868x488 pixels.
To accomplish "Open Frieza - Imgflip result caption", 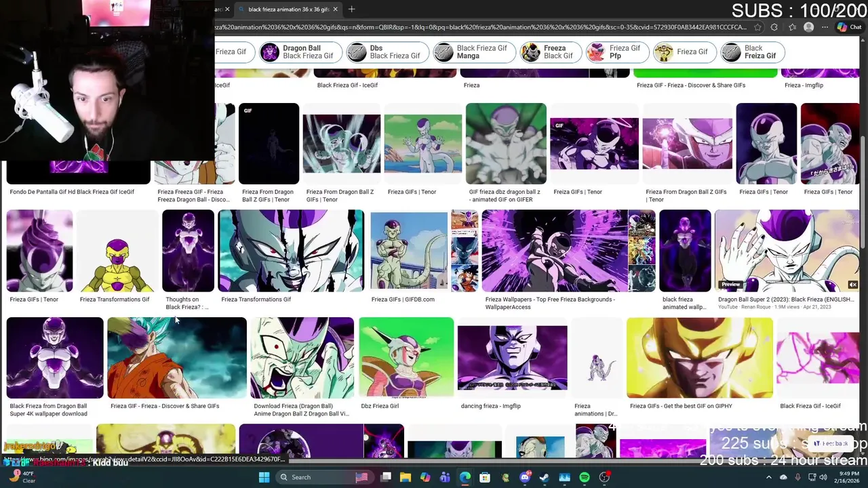I will (x=804, y=85).
